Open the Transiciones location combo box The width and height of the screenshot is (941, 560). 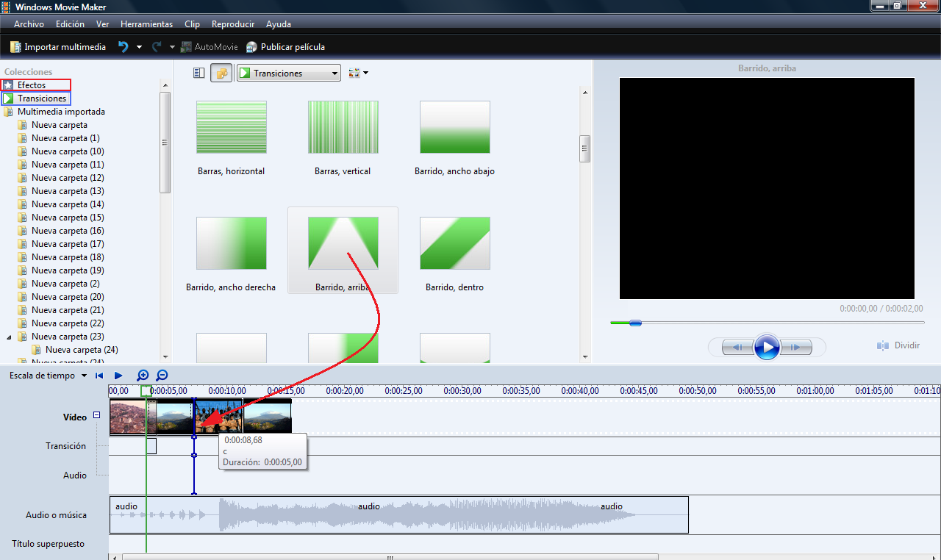pos(289,73)
